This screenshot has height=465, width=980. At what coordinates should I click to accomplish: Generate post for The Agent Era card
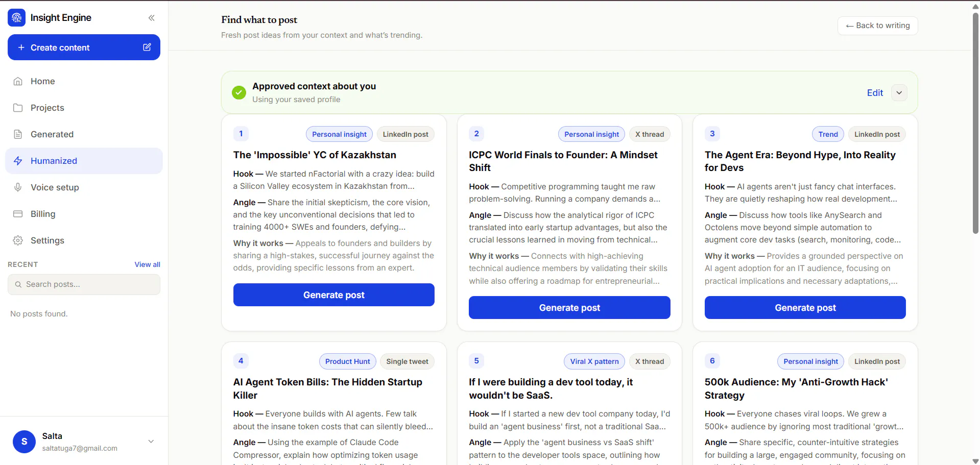[x=805, y=308]
